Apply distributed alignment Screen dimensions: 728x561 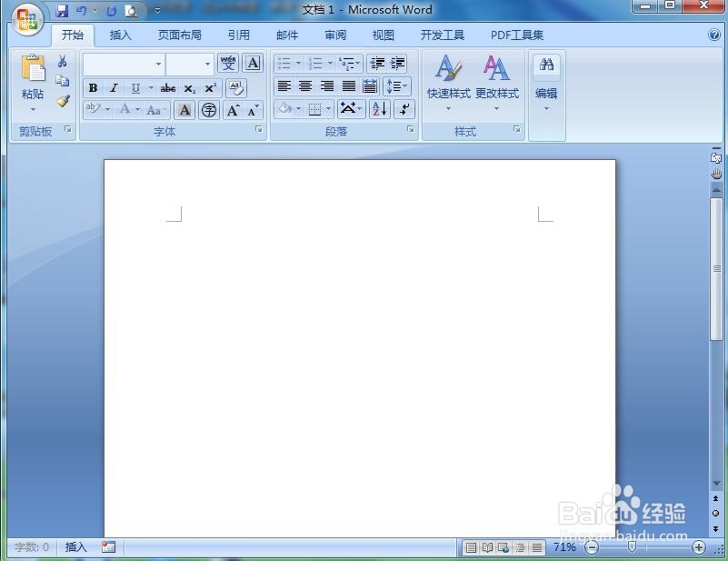[370, 86]
